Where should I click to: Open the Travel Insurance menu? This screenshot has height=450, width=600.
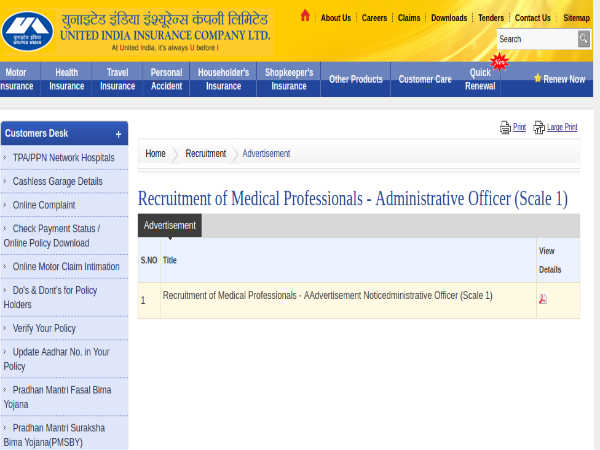pos(118,79)
